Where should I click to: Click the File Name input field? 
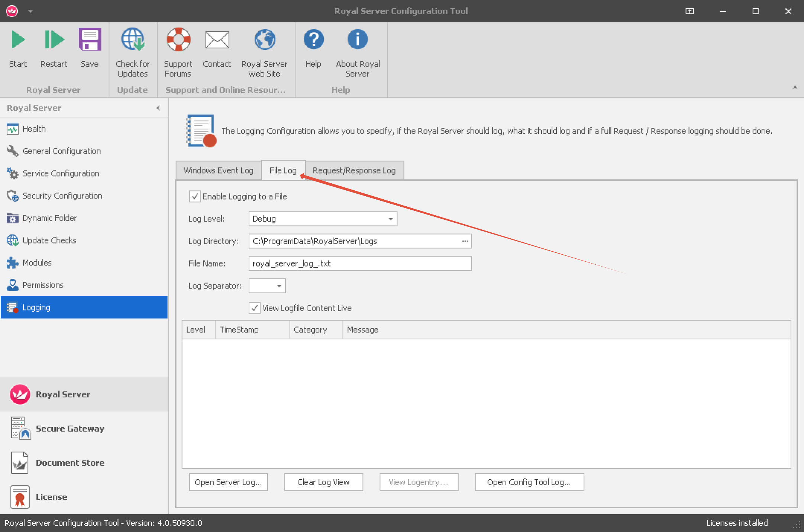359,263
